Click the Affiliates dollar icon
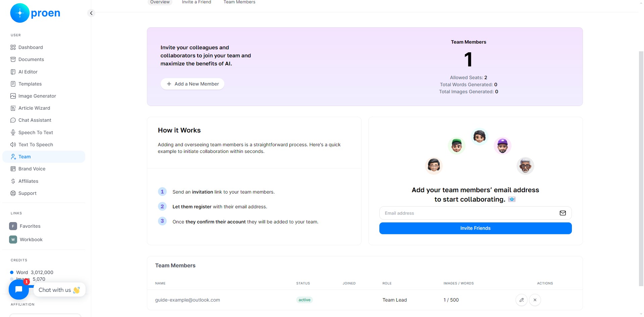The image size is (644, 317). (13, 181)
